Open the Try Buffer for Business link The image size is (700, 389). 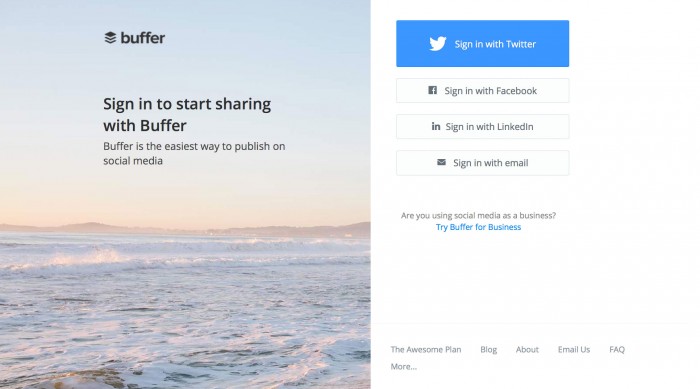[x=478, y=227]
